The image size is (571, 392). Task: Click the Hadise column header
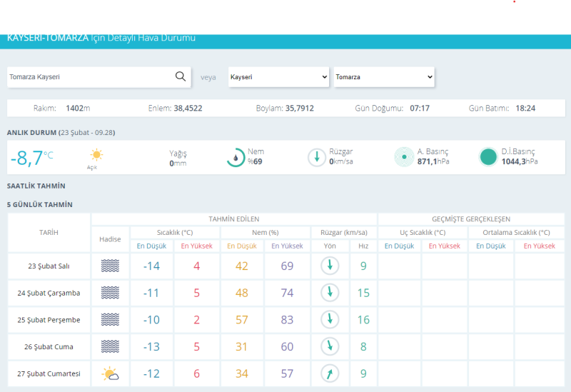(x=110, y=239)
